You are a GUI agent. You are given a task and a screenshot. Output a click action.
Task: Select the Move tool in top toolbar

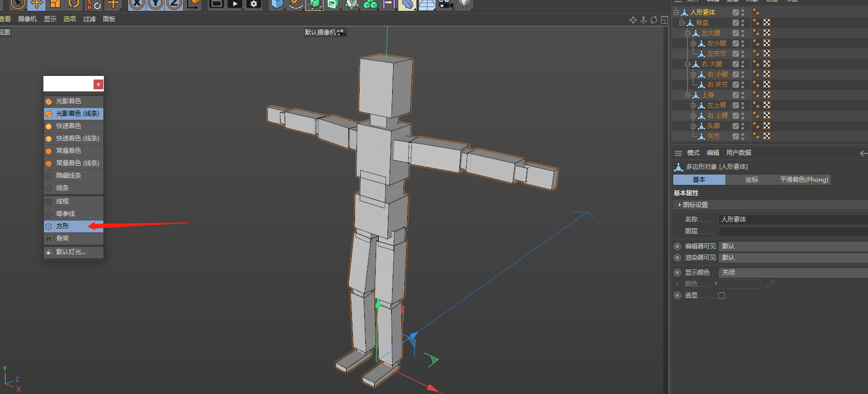click(36, 4)
